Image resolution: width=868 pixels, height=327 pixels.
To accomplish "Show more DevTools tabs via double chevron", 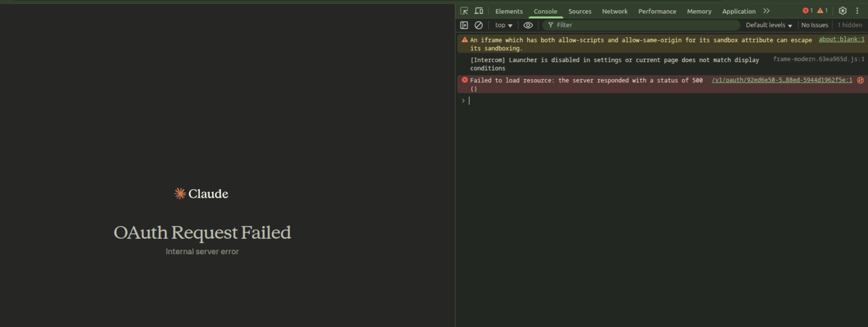I will 766,11.
